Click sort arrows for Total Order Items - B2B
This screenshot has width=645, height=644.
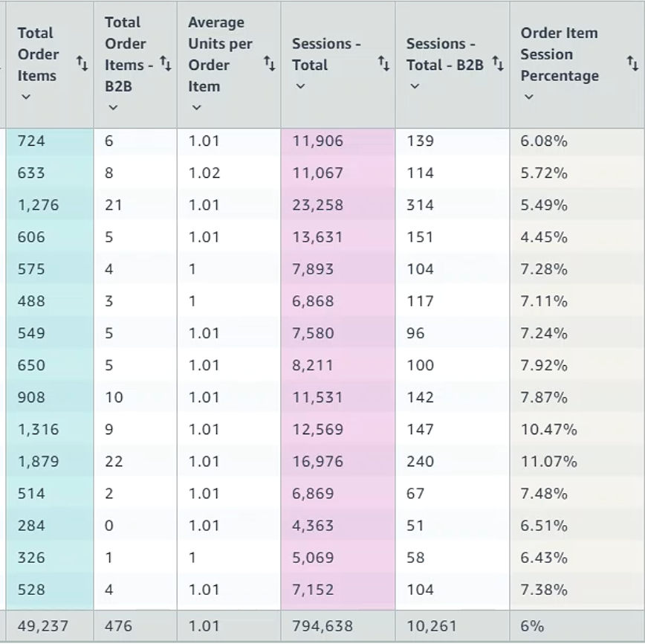tap(166, 65)
